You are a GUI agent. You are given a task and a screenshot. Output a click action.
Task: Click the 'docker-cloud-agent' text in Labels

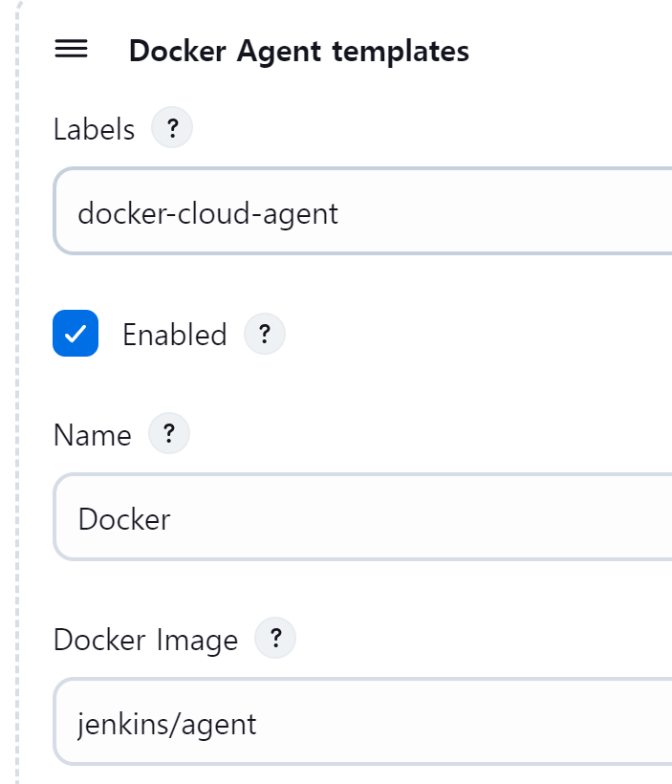point(208,214)
